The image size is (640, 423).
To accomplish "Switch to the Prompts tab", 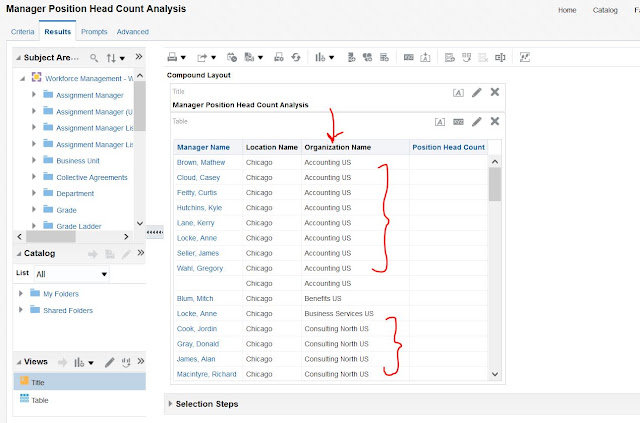I will (94, 31).
